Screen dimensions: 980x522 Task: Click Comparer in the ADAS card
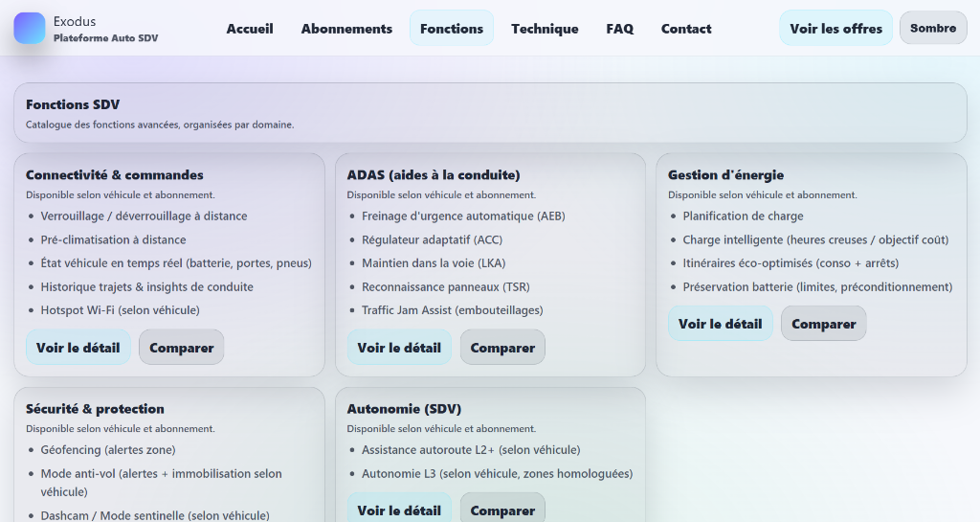[502, 348]
